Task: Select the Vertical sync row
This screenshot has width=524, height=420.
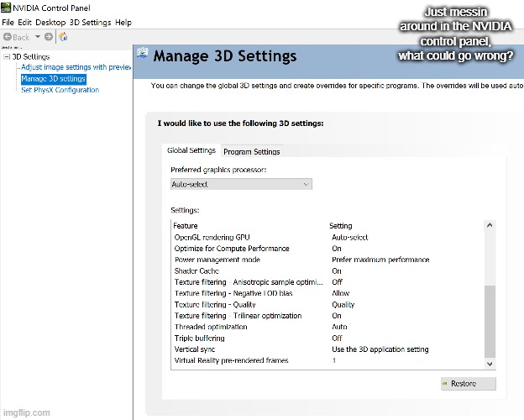Action: click(x=327, y=349)
